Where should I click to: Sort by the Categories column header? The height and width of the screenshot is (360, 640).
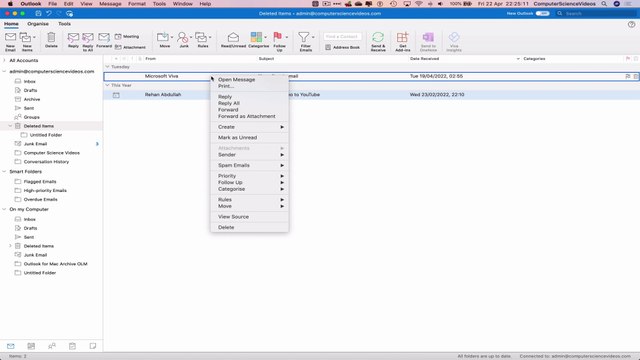tap(534, 59)
